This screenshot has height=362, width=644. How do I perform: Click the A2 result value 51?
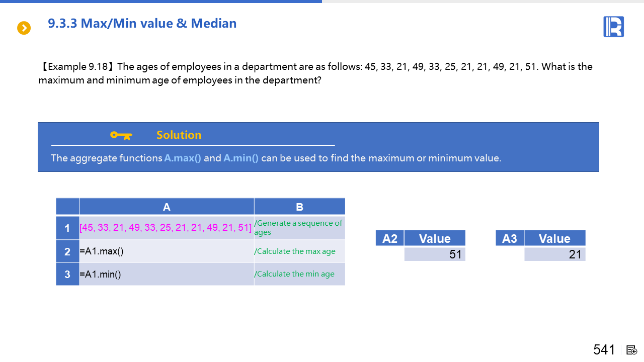[435, 254]
